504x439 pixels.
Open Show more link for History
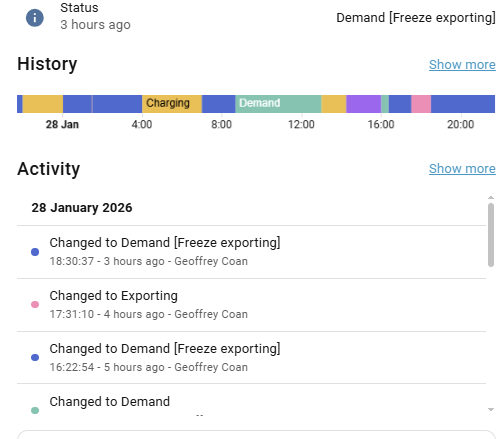pos(462,65)
